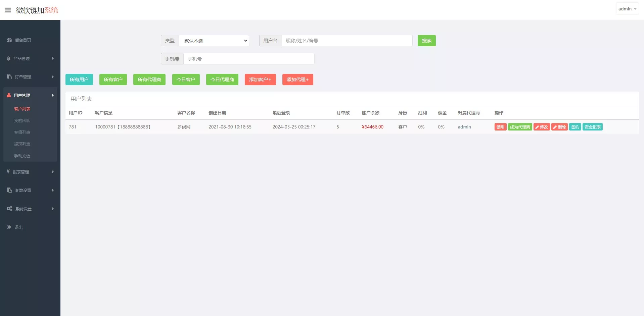Open the 类型 dropdown selector
This screenshot has height=316, width=644.
214,41
